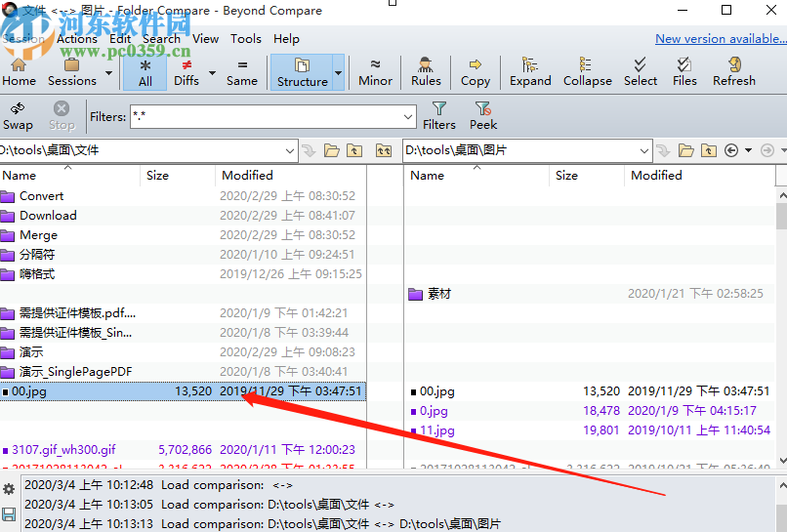Select the Download folder
Viewport: 787px width, 532px height.
click(183, 216)
